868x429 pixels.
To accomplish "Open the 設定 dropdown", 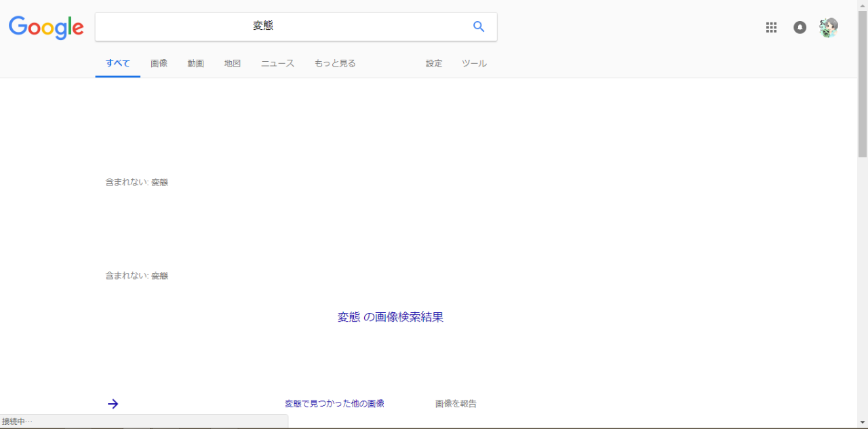I will point(434,63).
